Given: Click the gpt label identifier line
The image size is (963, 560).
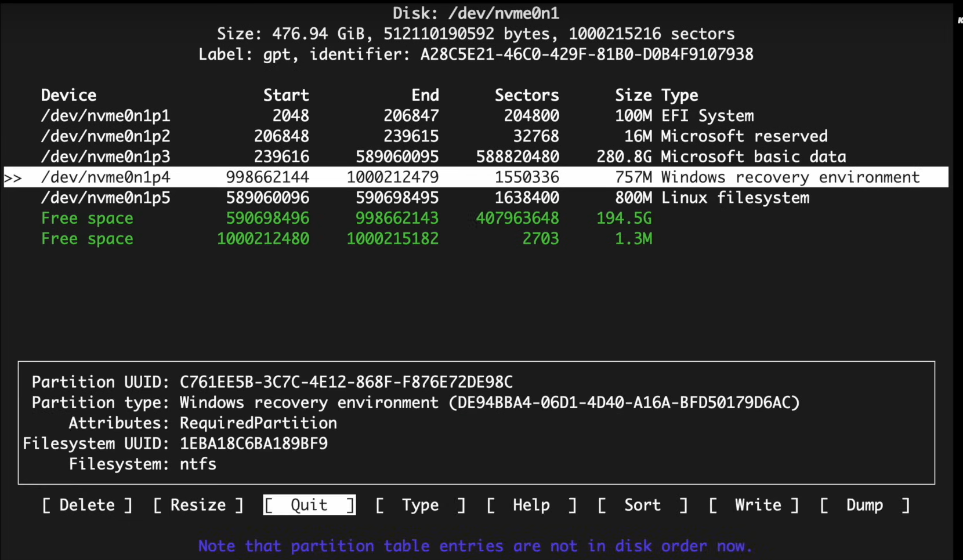Looking at the screenshot, I should (476, 54).
